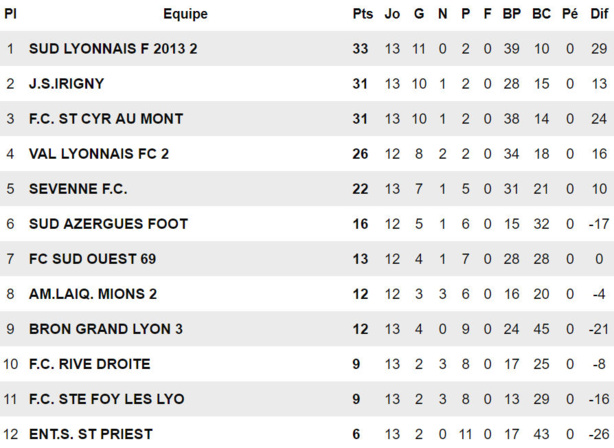Click the BC column header
The height and width of the screenshot is (448, 614).
pyautogui.click(x=542, y=14)
